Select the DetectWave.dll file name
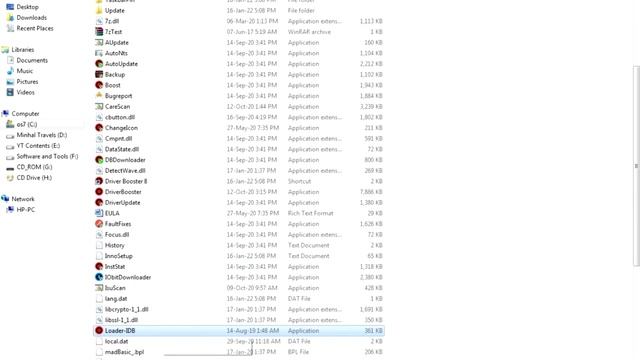Screen dimensions: 640x360 tap(125, 171)
